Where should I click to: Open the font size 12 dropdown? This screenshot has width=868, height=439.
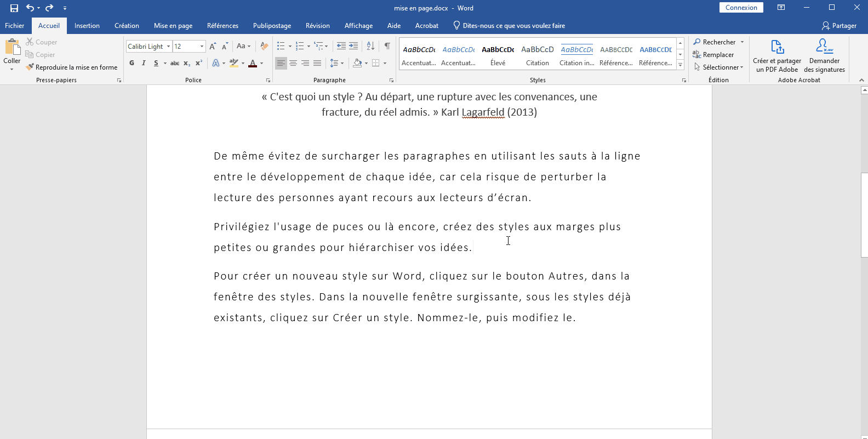pos(202,47)
